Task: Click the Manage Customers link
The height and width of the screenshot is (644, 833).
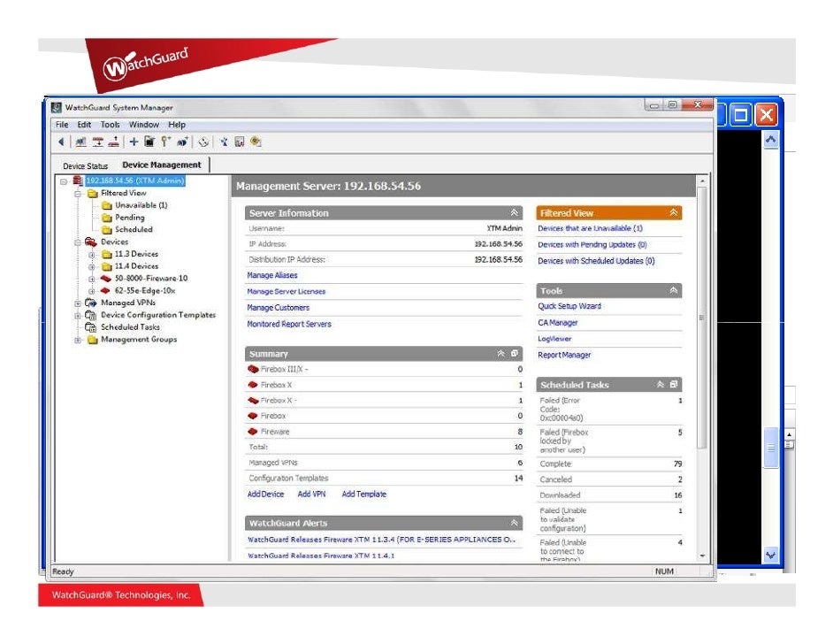Action: coord(278,308)
